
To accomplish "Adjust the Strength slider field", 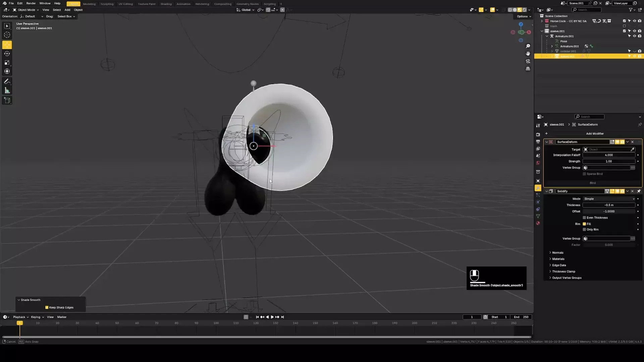I will 608,161.
